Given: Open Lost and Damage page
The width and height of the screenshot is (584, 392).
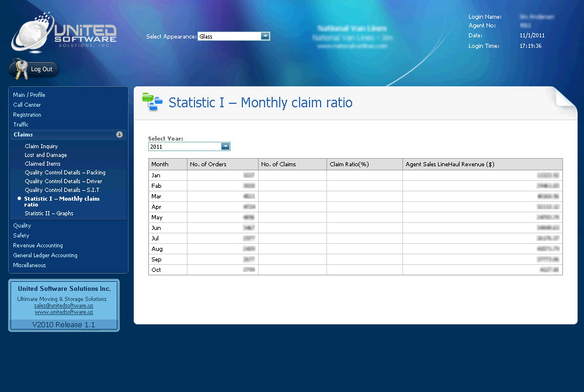Looking at the screenshot, I should (46, 155).
